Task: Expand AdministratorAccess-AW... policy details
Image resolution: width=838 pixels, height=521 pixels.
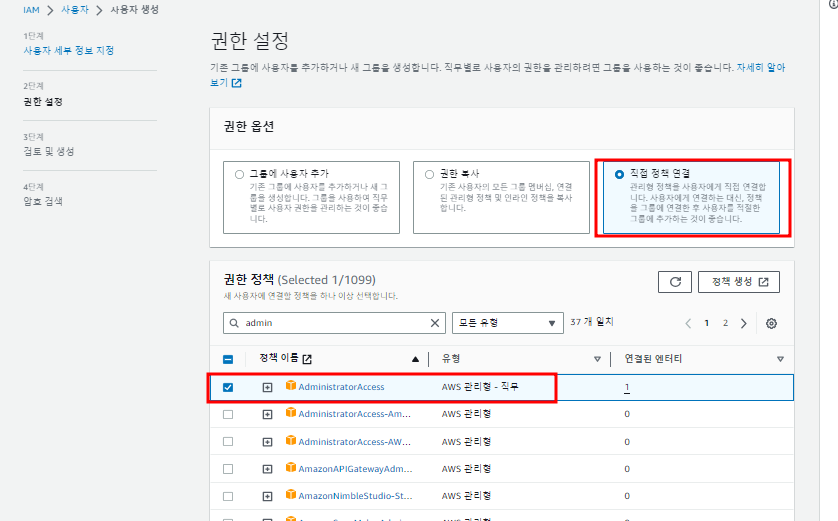Action: 267,442
